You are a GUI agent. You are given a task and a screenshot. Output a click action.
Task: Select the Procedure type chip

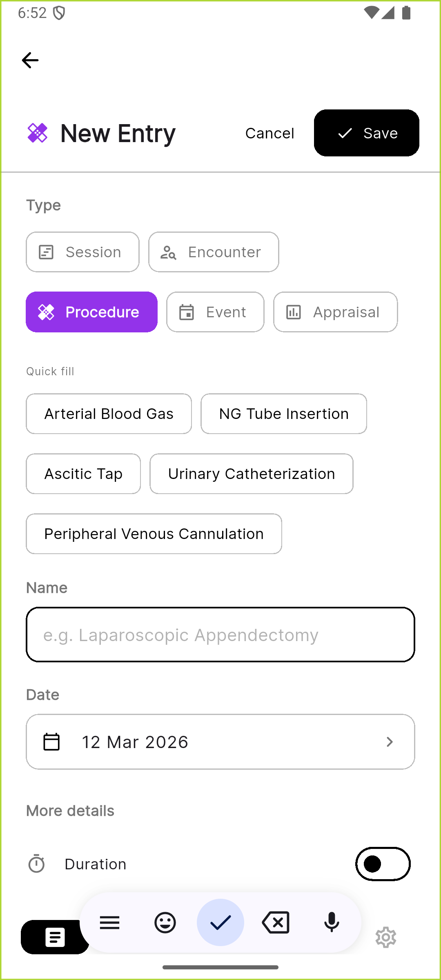pyautogui.click(x=91, y=312)
